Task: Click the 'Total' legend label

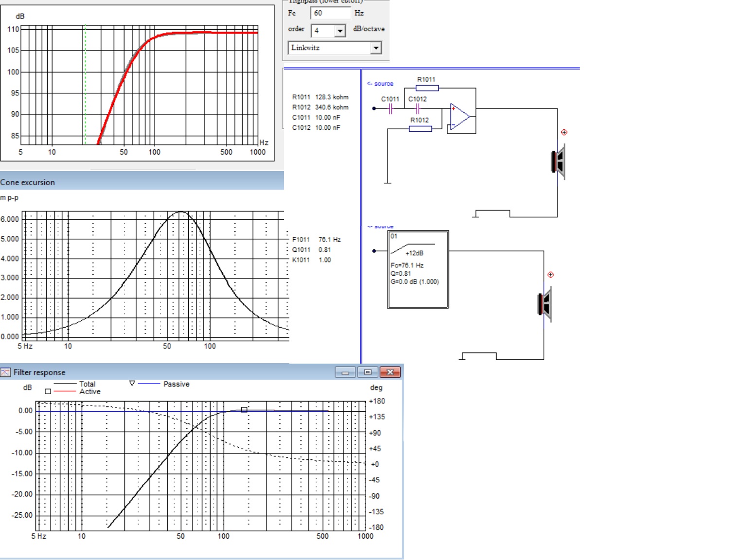Action: 88,384
